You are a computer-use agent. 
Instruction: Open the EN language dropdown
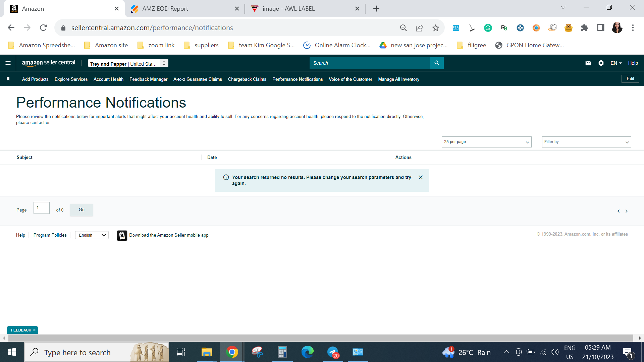click(616, 63)
